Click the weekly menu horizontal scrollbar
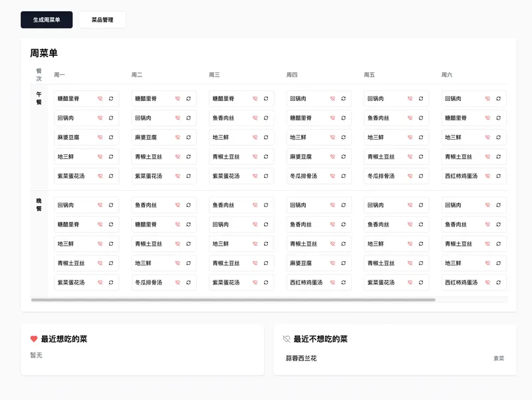The height and width of the screenshot is (400, 532). [233, 300]
